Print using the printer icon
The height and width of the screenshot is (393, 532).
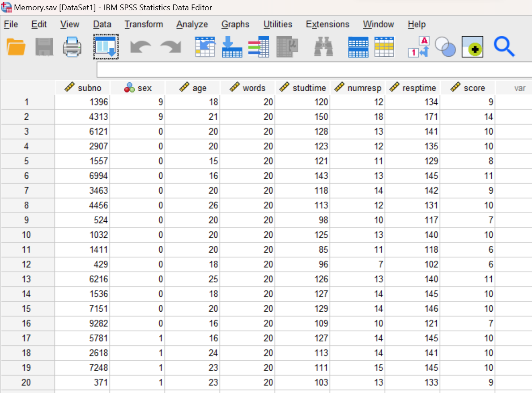pyautogui.click(x=72, y=47)
